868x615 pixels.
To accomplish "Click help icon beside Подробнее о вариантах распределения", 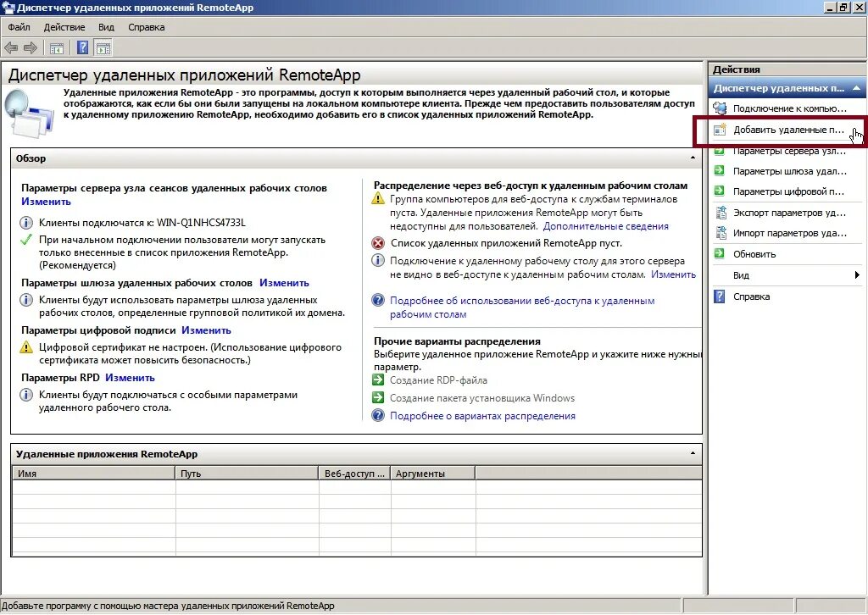I will tap(378, 415).
